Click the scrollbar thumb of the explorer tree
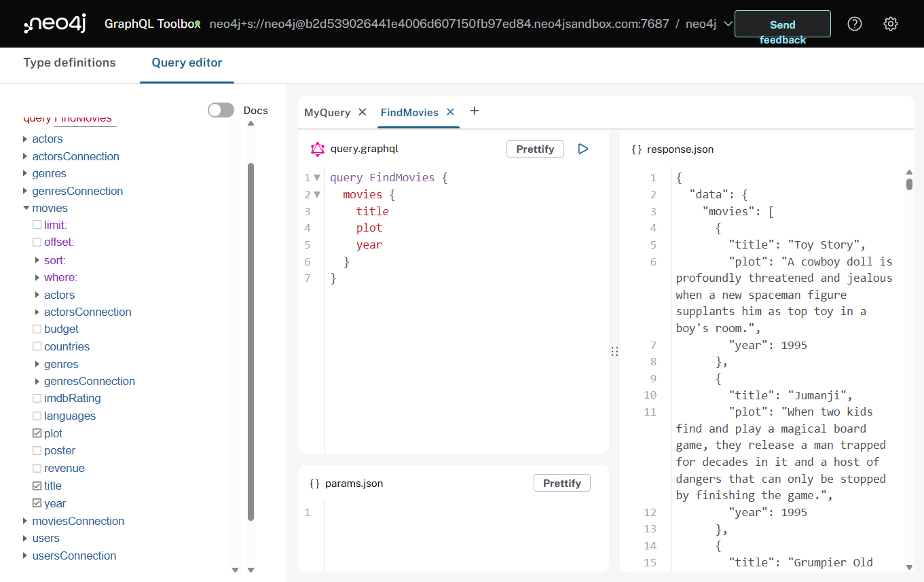This screenshot has height=582, width=924. point(251,342)
